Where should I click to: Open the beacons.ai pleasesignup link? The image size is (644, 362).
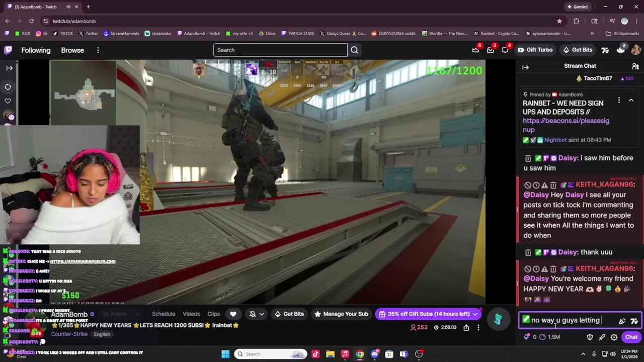(566, 125)
